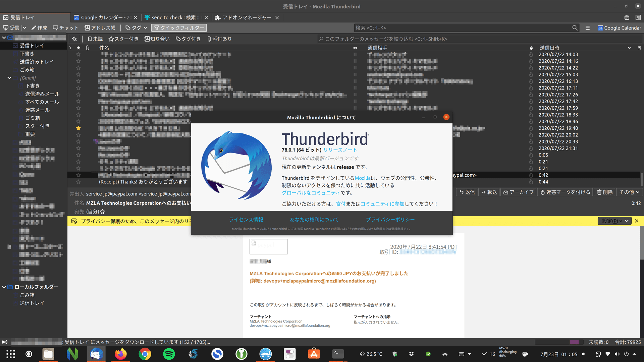644x362 pixels.
Task: Switch to send to check 検索 tab
Action: click(176, 17)
